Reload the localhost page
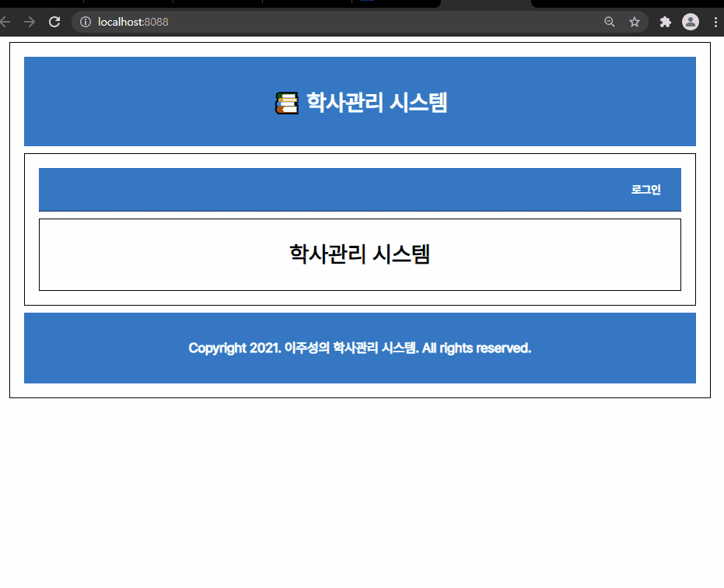This screenshot has width=724, height=588. (x=54, y=22)
